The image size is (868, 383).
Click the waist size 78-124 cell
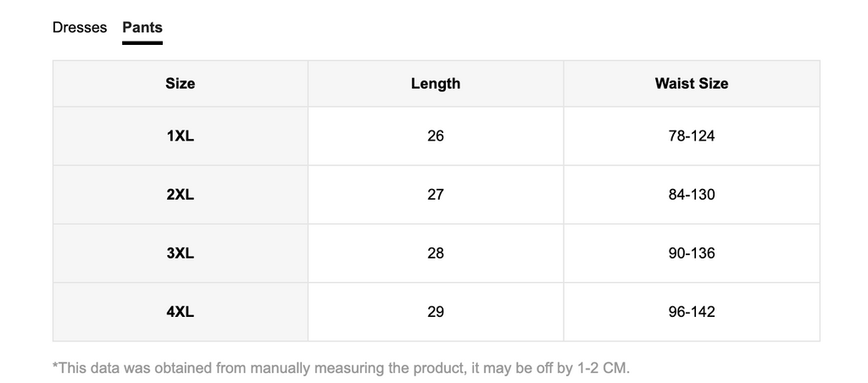pyautogui.click(x=692, y=136)
